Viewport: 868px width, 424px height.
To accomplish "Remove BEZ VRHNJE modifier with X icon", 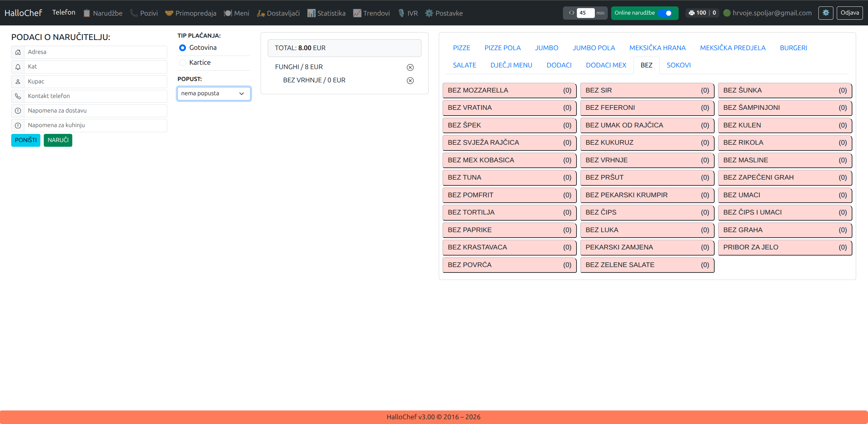I will 410,81.
